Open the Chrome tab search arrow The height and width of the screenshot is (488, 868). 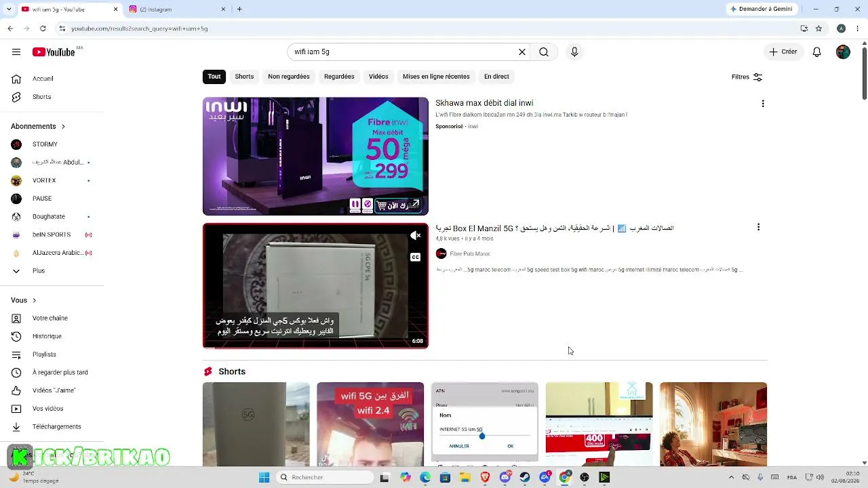tap(9, 9)
